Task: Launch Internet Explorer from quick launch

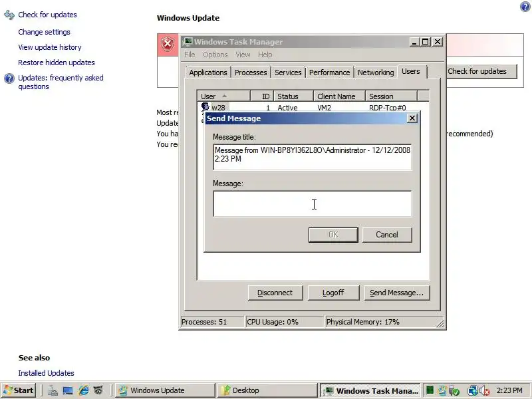Action: (84, 390)
